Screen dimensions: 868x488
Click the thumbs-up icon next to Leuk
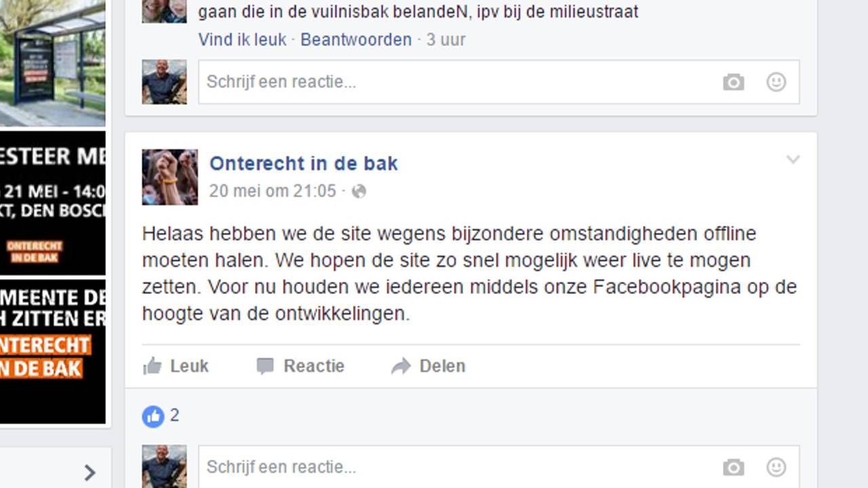coord(151,366)
